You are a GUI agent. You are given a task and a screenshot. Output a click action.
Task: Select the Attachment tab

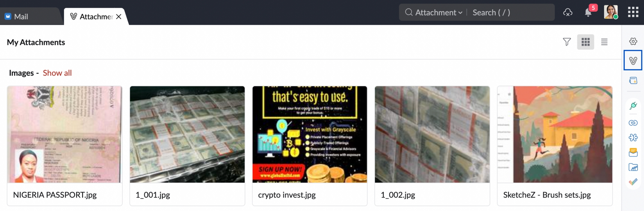click(91, 16)
